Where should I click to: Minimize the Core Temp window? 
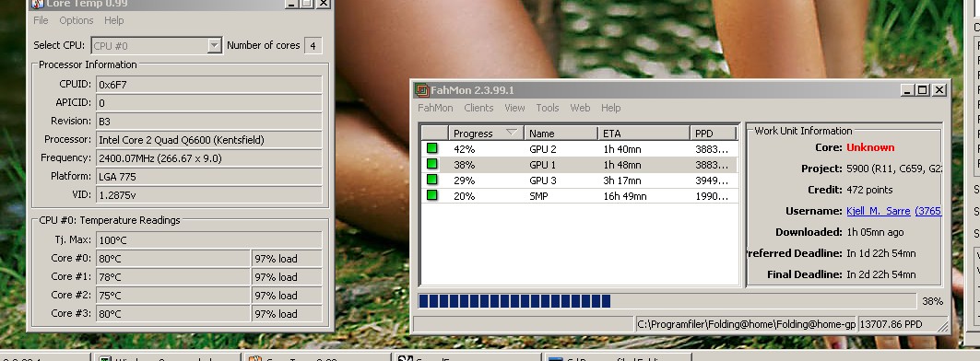292,3
